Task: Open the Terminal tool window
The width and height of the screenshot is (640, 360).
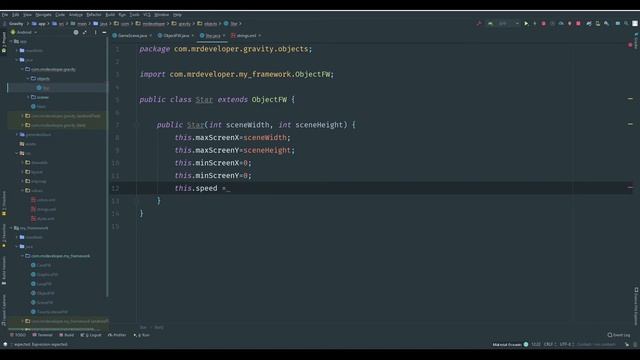Action: coord(42,335)
